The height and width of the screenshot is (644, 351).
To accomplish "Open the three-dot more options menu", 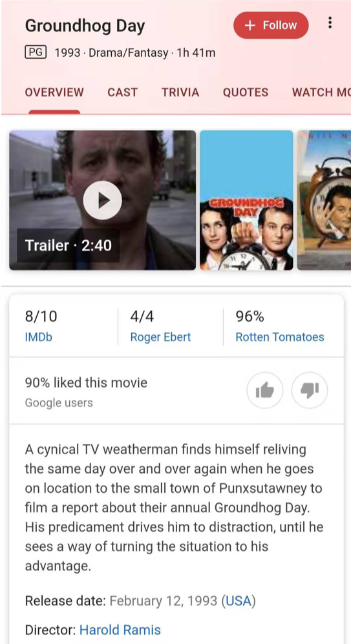I will click(x=330, y=23).
